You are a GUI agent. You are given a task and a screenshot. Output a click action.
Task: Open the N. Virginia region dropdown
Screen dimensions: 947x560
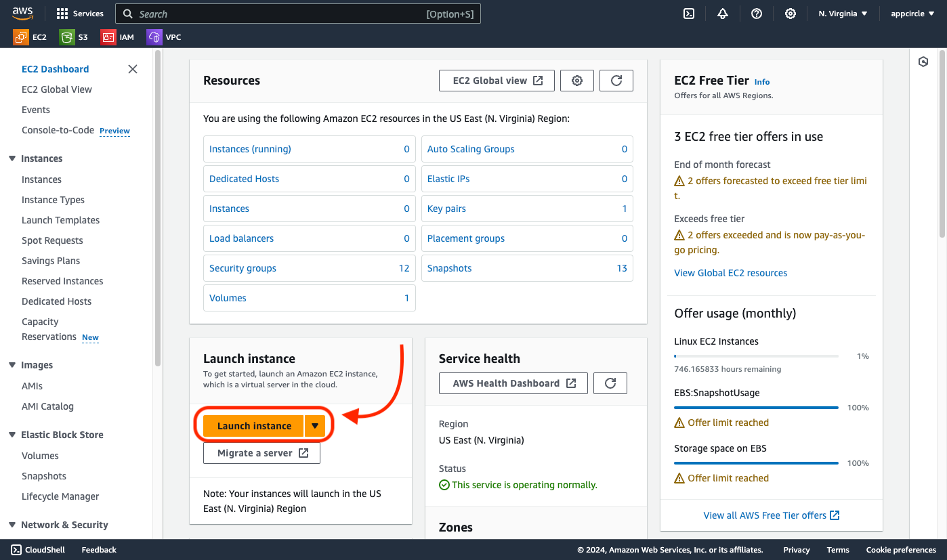point(843,14)
